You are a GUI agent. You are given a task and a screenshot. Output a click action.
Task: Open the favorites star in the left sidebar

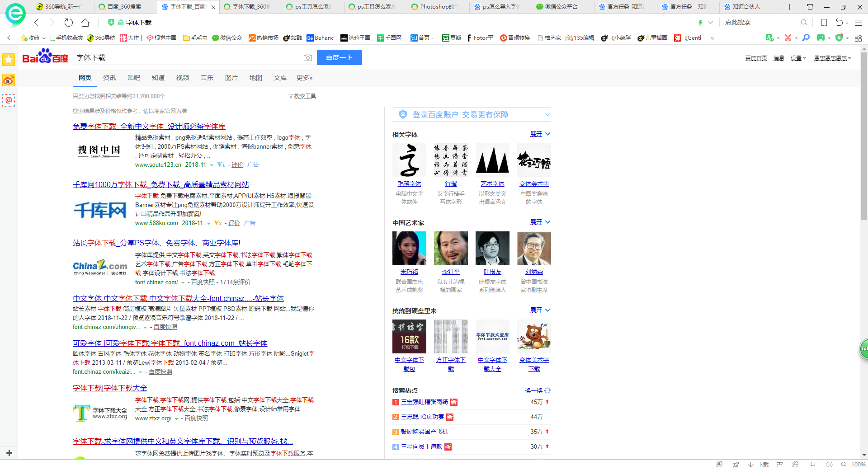(x=9, y=59)
